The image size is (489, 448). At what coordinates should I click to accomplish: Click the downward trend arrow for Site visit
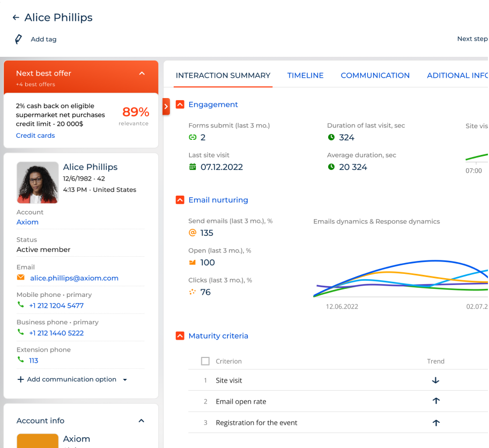point(436,381)
